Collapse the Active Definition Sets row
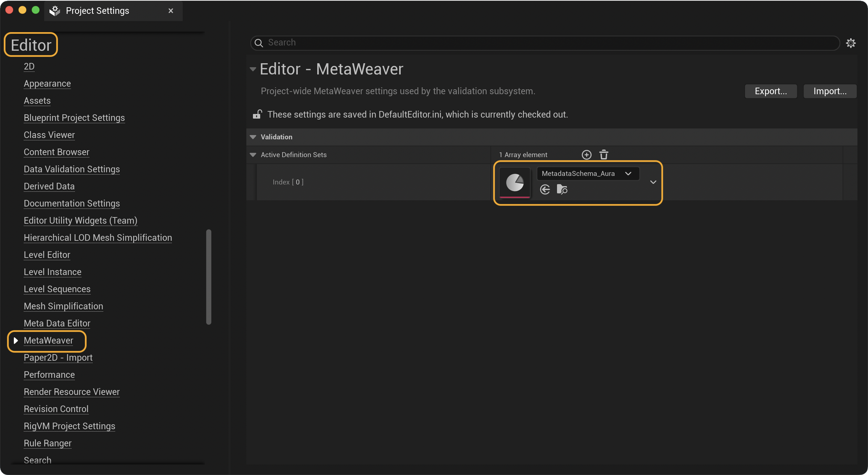 (253, 155)
